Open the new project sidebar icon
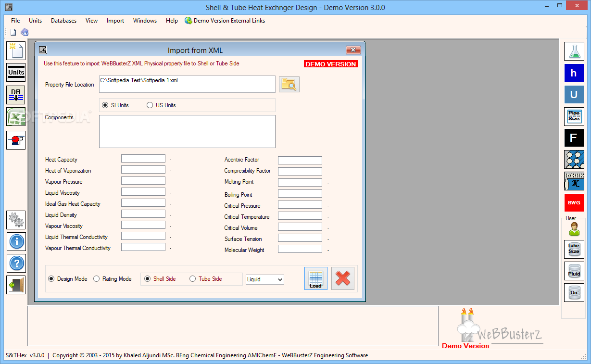This screenshot has height=364, width=591. coord(16,51)
